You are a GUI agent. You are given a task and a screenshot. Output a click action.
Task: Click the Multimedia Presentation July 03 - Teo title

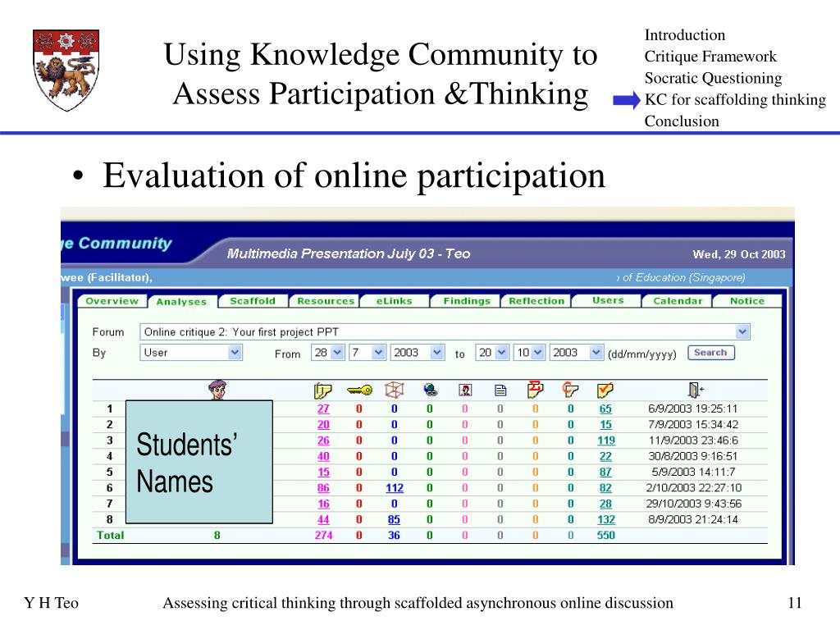(348, 253)
